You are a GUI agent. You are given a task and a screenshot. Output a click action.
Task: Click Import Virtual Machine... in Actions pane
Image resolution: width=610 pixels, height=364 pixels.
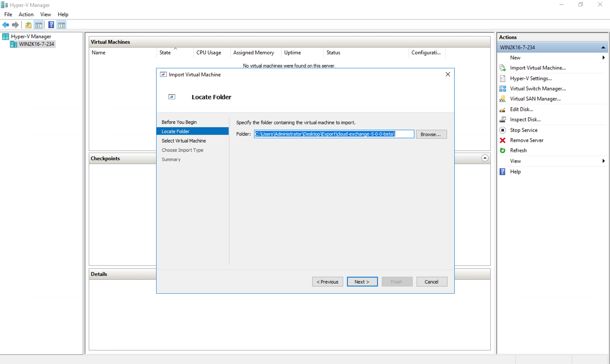pos(538,68)
